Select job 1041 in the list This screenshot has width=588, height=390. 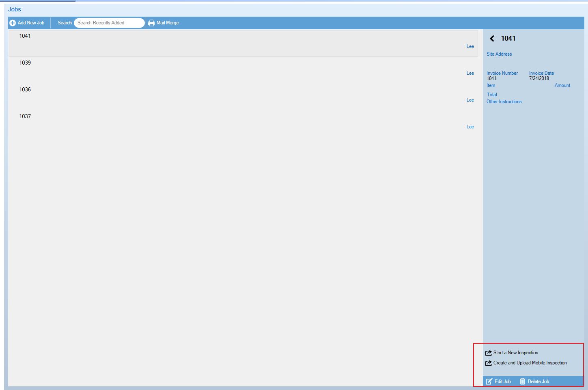[x=243, y=43]
